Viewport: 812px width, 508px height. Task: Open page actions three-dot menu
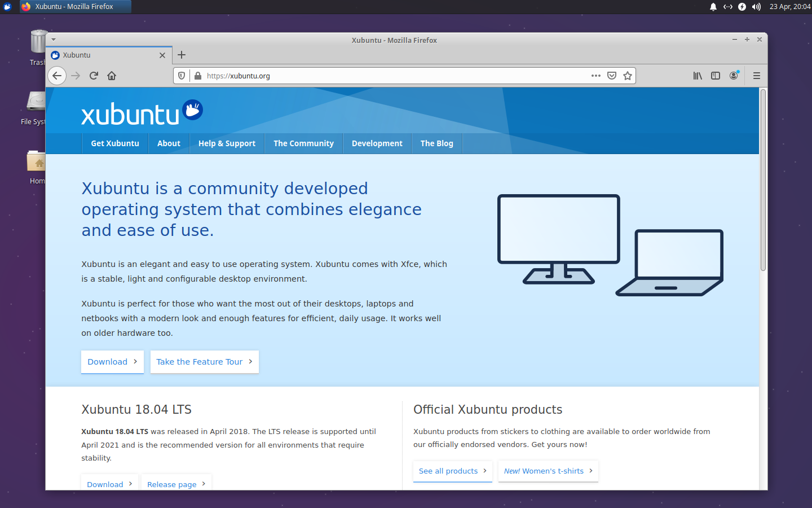point(596,76)
